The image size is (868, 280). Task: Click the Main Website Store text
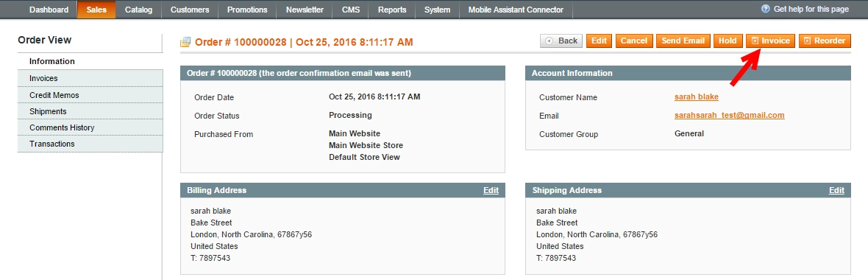(366, 145)
